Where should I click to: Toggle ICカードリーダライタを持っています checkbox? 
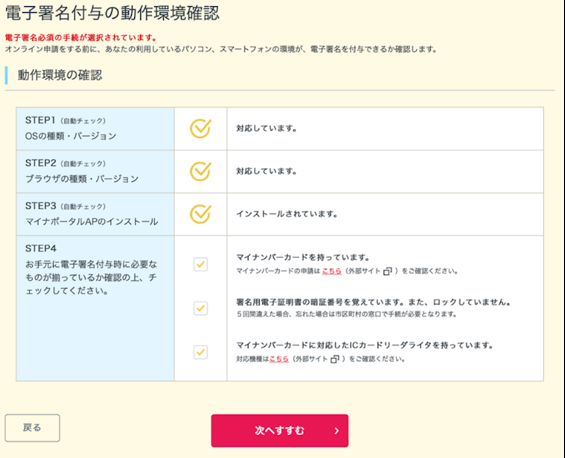201,352
